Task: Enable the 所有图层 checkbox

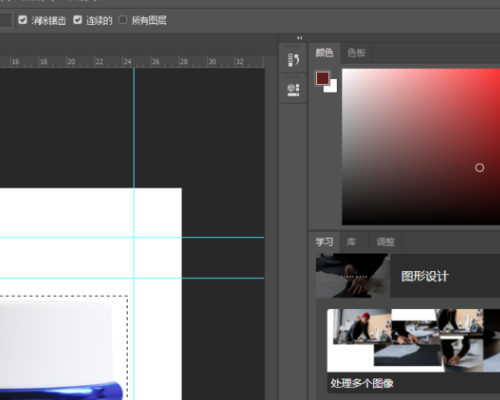Action: [123, 20]
